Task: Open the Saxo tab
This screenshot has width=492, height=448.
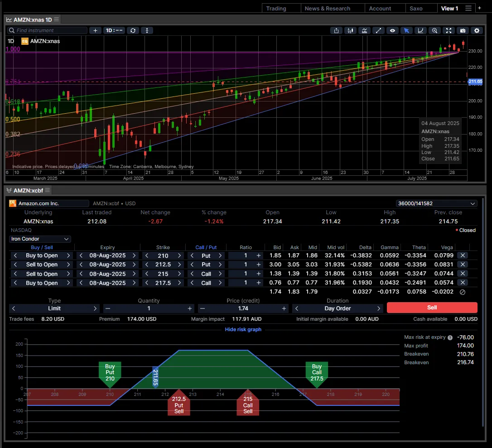Action: (416, 9)
